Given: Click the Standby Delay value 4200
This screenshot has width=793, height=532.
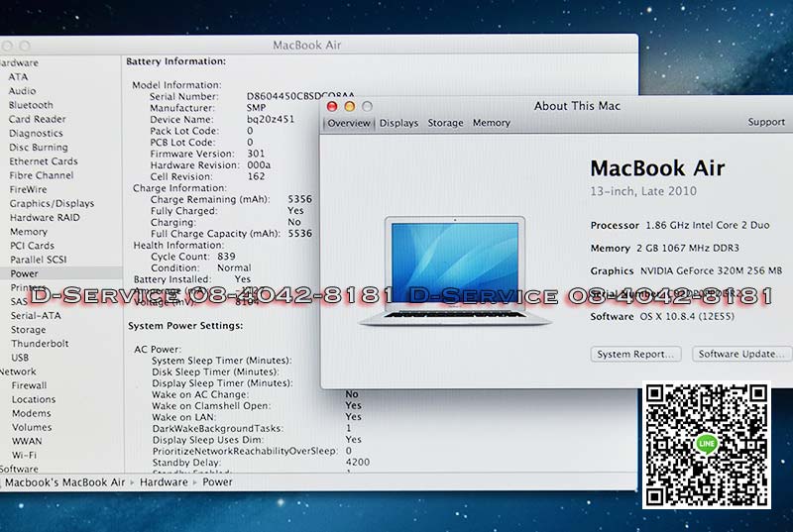Looking at the screenshot, I should (x=358, y=463).
